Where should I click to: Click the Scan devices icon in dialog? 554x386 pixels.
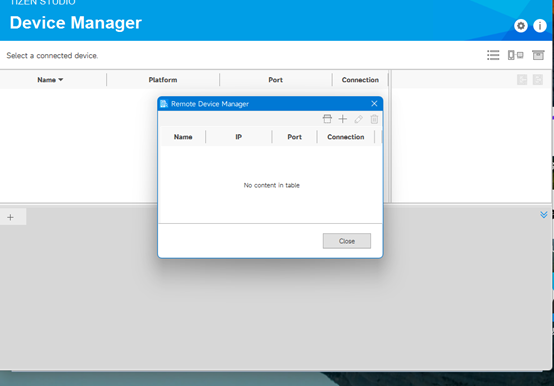point(327,119)
